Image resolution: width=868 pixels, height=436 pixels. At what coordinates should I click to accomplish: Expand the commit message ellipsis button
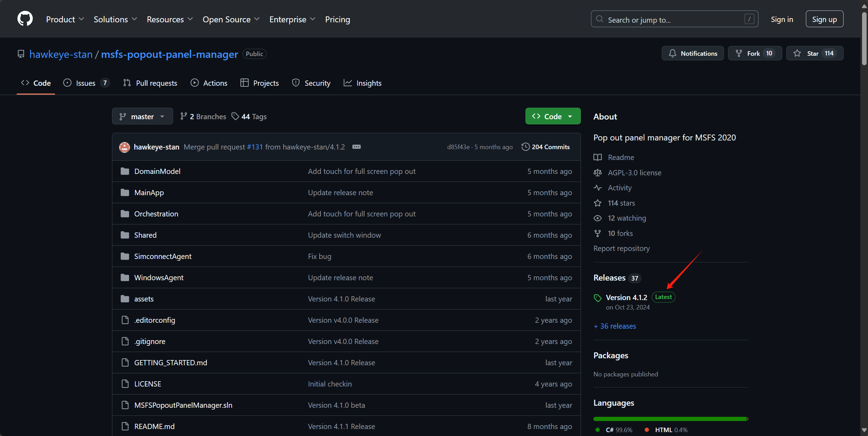tap(356, 147)
